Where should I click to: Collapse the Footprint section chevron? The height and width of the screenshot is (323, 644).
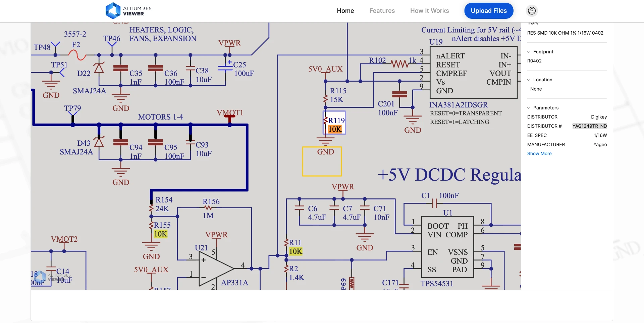529,52
